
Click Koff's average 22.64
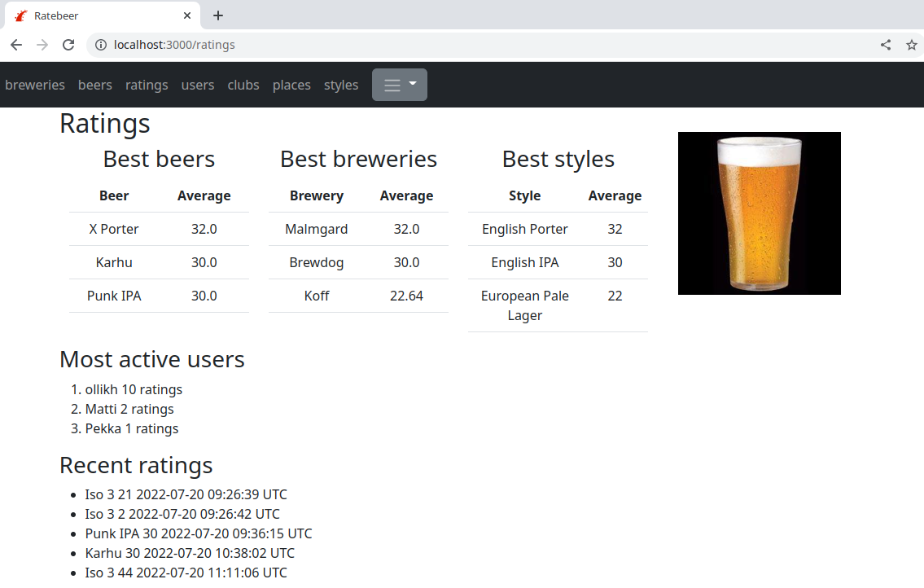[406, 296]
